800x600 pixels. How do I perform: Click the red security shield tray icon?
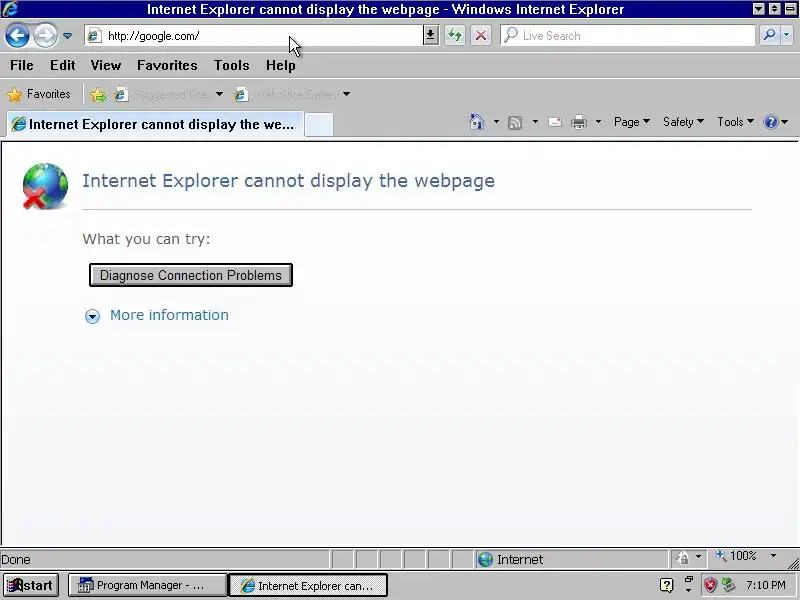[710, 585]
